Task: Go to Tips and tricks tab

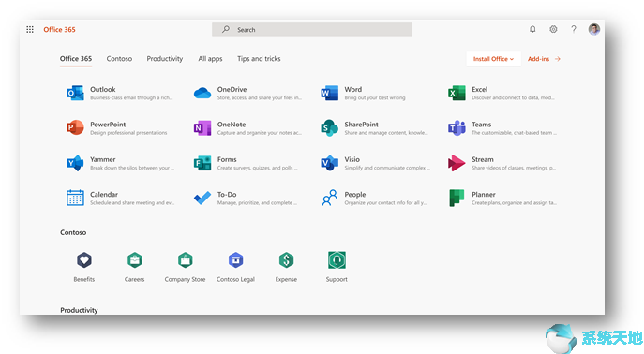Action: pos(259,59)
